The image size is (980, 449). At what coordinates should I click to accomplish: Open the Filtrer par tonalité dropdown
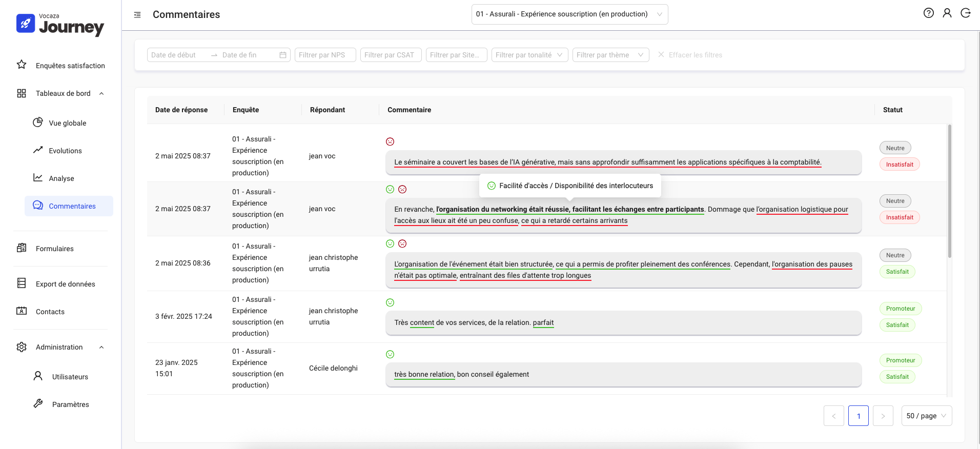click(x=529, y=55)
